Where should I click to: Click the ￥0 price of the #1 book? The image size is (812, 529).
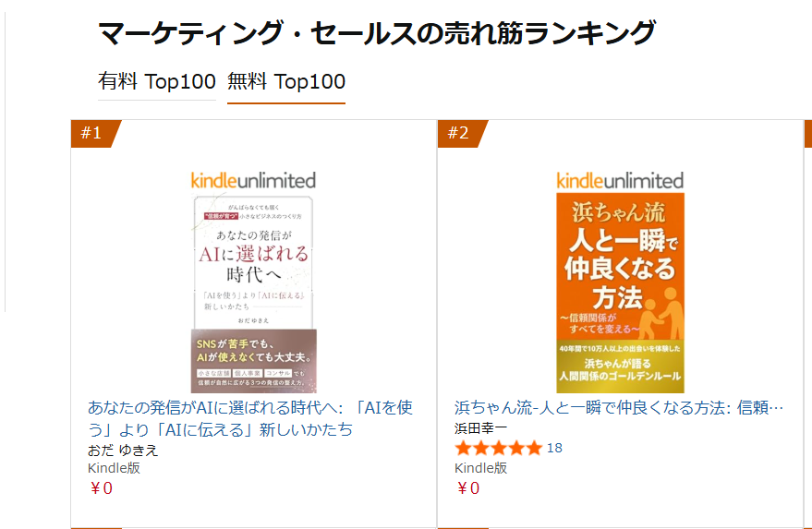tap(100, 488)
